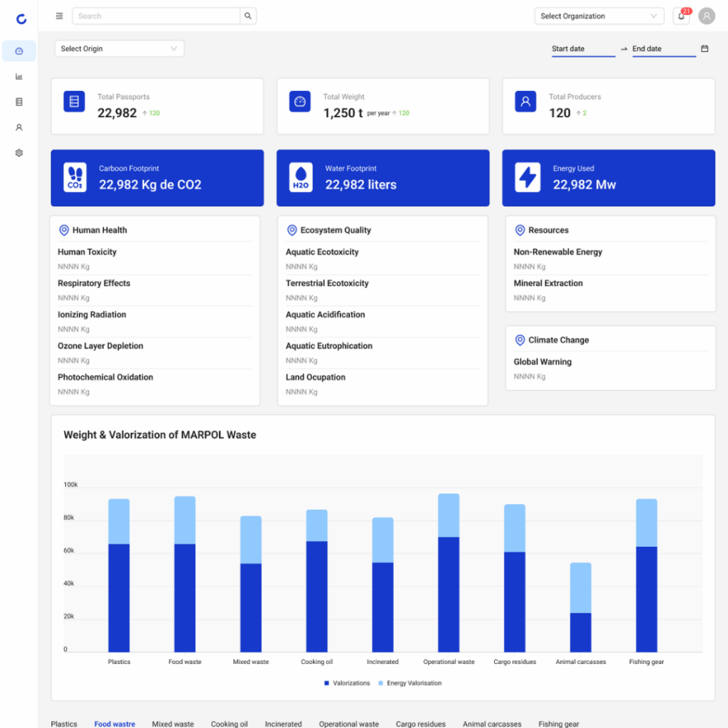The width and height of the screenshot is (728, 728).
Task: Switch to the Food wastre tab
Action: click(x=114, y=724)
